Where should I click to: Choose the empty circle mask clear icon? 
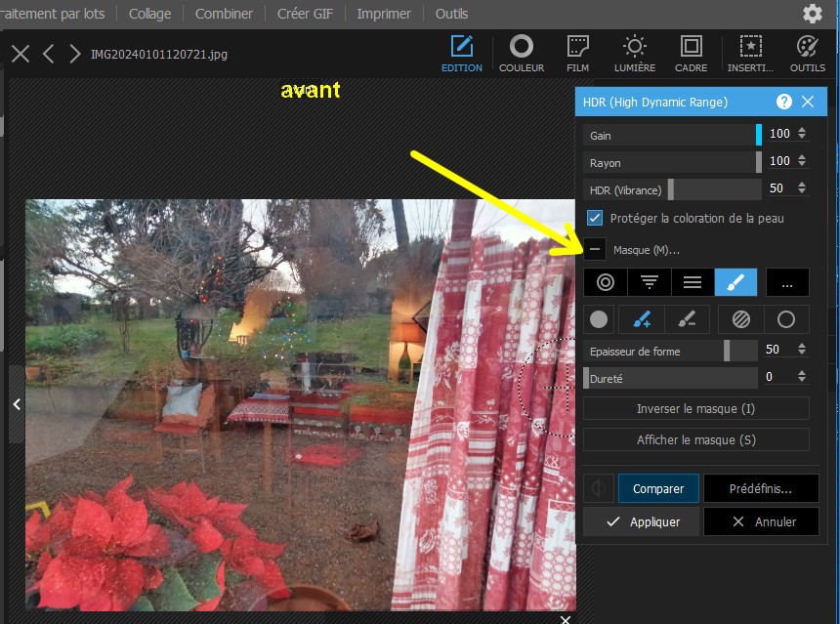pos(786,319)
